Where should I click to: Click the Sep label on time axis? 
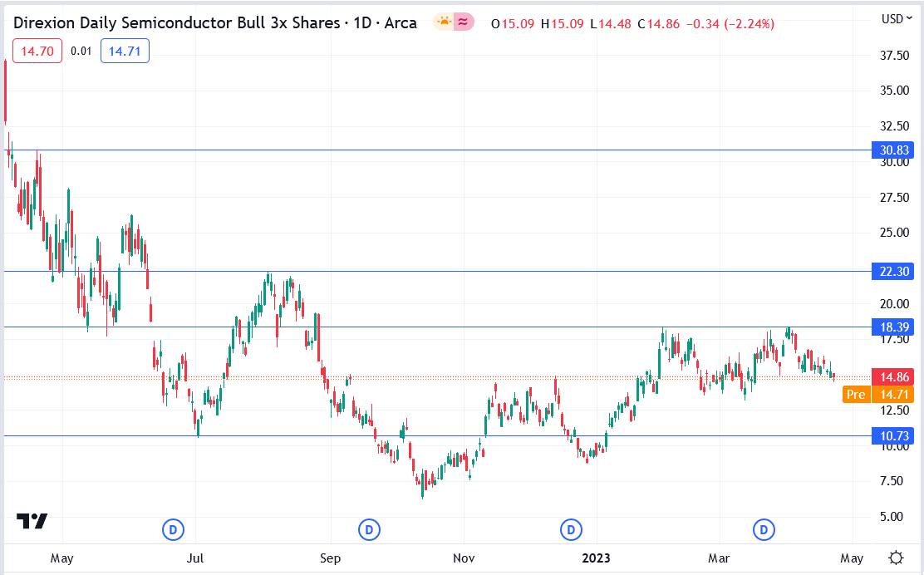point(330,558)
